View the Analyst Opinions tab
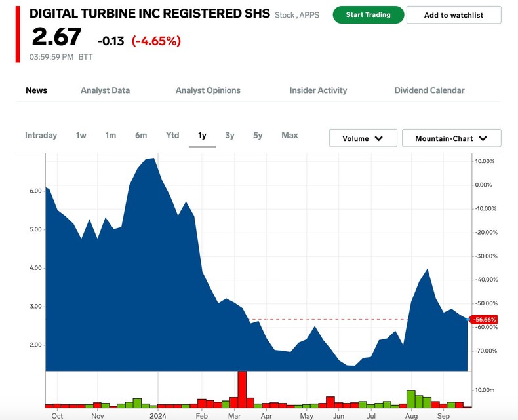Screen dimensions: 518x420 tap(208, 90)
